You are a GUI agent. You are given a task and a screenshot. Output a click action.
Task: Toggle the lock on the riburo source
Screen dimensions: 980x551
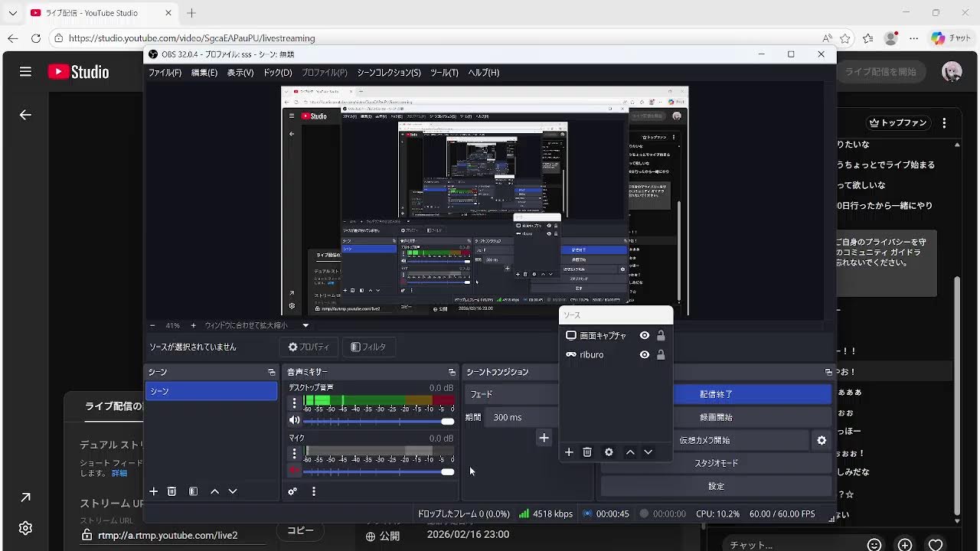click(x=661, y=354)
